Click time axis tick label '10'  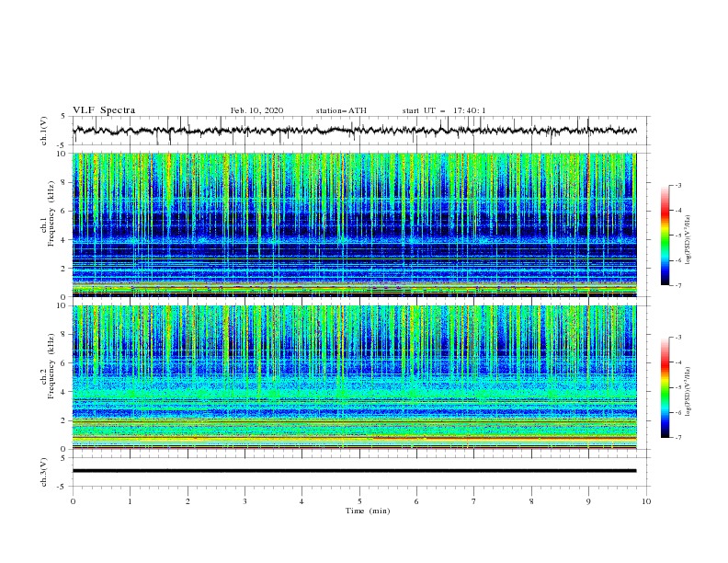pyautogui.click(x=646, y=501)
